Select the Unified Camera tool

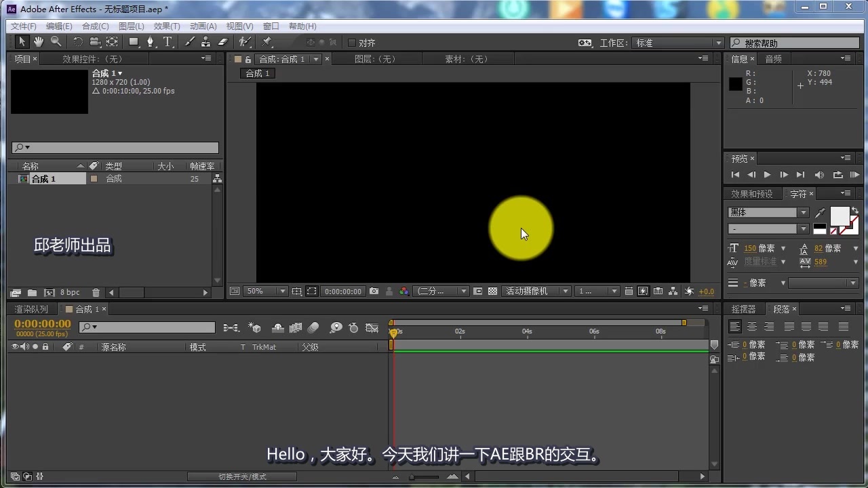click(x=95, y=42)
